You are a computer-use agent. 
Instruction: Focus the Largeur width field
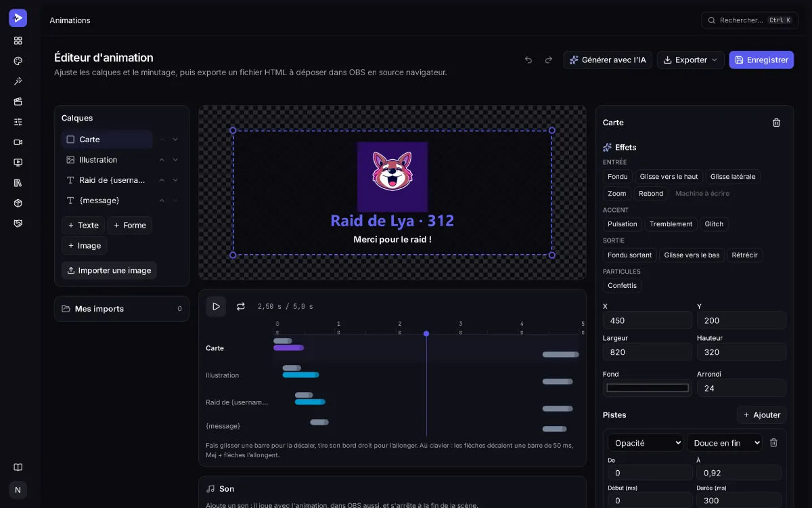pyautogui.click(x=648, y=352)
